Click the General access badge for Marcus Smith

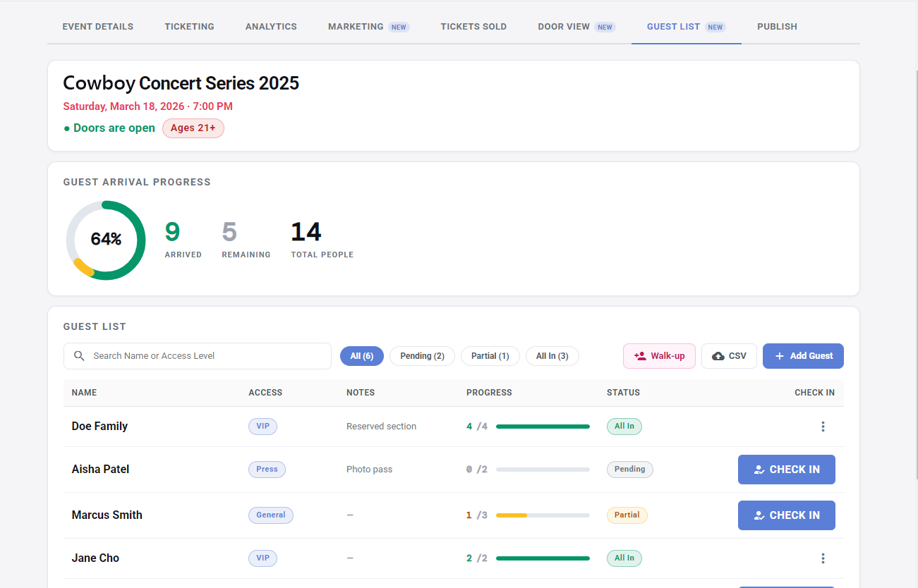click(x=271, y=515)
